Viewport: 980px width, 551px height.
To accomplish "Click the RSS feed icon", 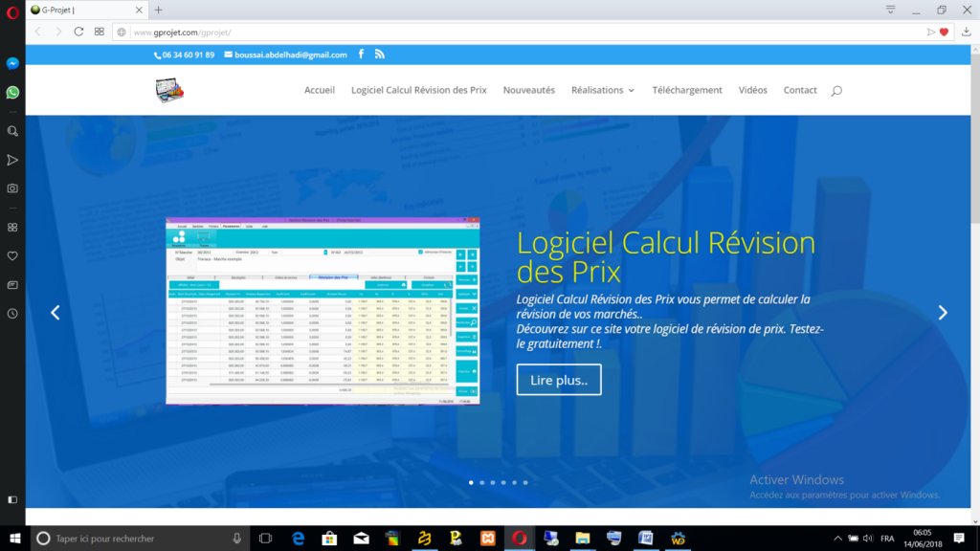I will [380, 55].
